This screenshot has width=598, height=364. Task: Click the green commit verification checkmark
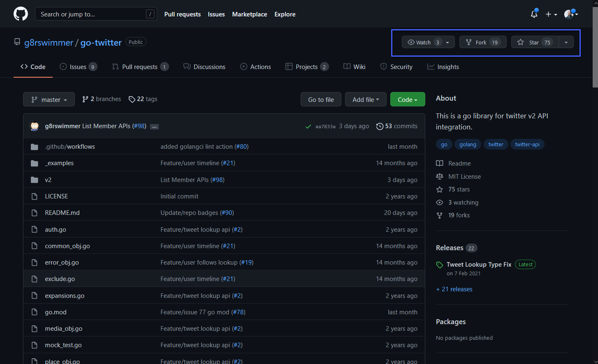pyautogui.click(x=308, y=126)
